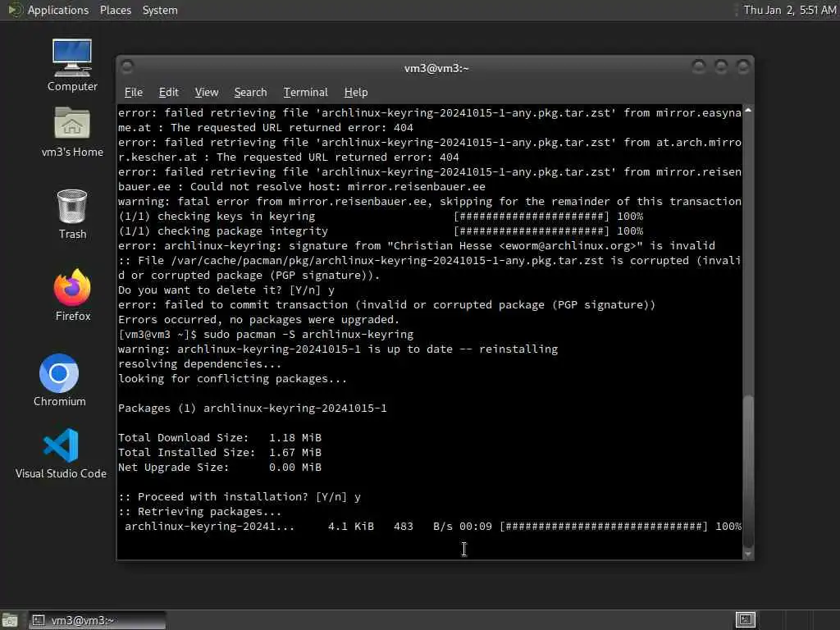Click the 'sudo pacman -S archlinux-keyring' command line
The width and height of the screenshot is (840, 630).
tap(266, 335)
